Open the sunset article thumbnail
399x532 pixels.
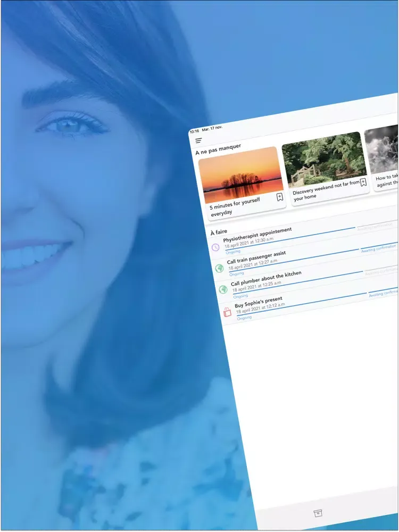coord(241,174)
